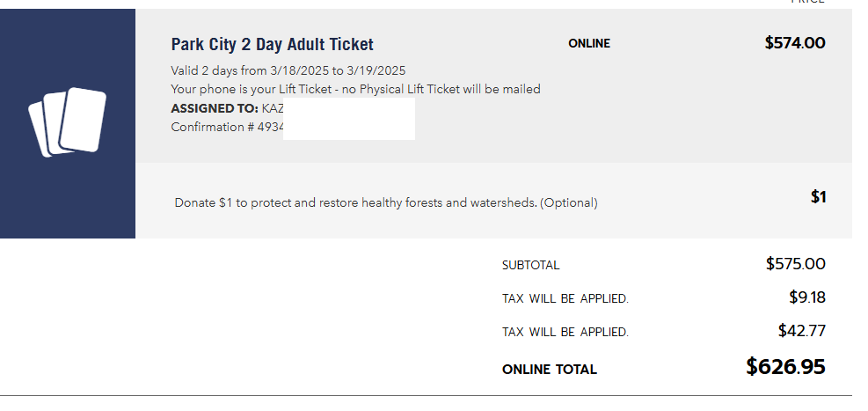The height and width of the screenshot is (411, 868).
Task: Click the $1 donation amount
Action: (818, 196)
